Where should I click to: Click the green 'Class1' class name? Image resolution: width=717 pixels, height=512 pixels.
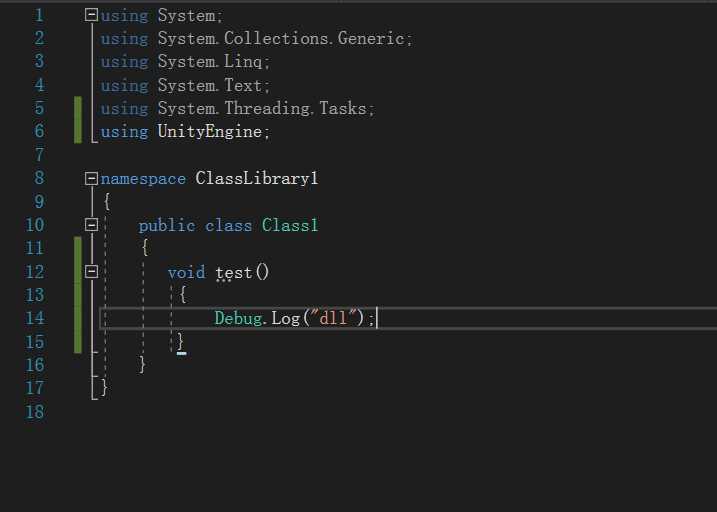tap(290, 225)
